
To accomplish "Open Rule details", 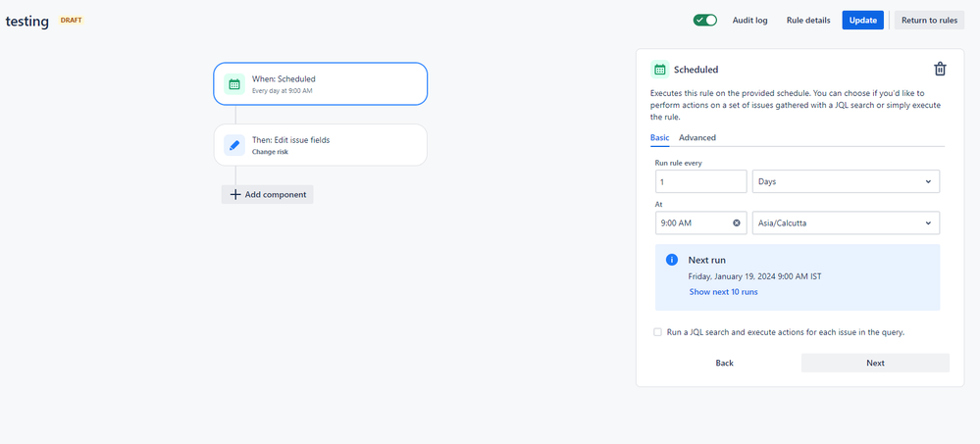I will [808, 20].
